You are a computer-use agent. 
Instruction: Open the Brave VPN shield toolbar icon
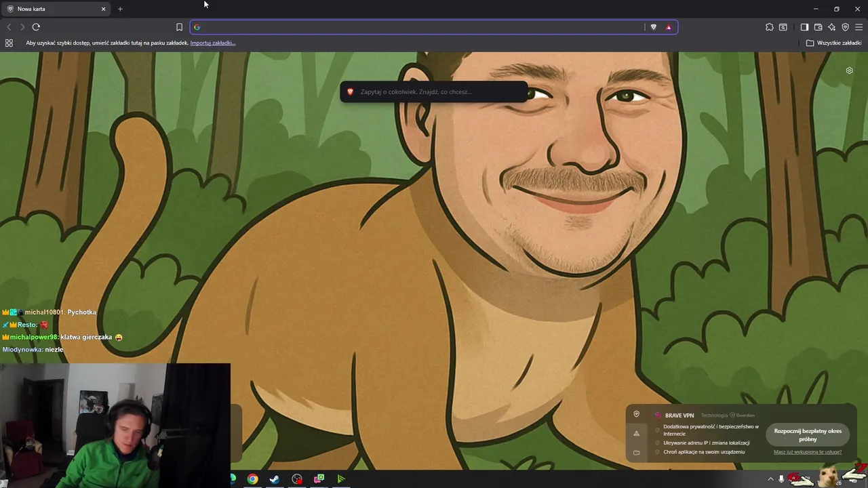coord(846,27)
